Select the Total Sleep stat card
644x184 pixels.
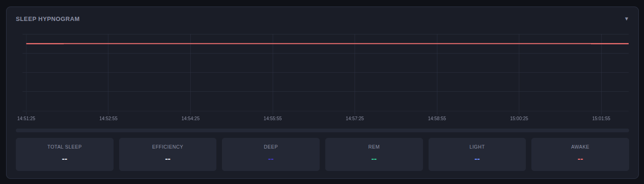click(x=65, y=154)
